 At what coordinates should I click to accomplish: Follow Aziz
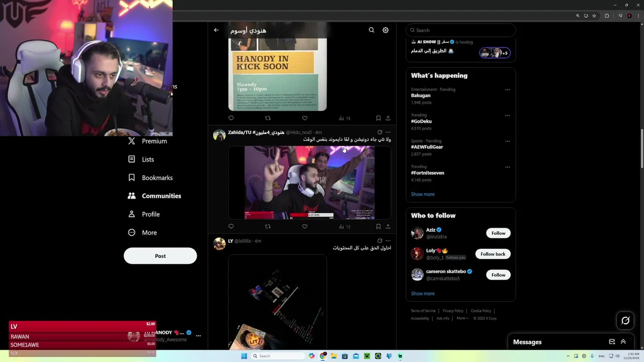pyautogui.click(x=498, y=233)
